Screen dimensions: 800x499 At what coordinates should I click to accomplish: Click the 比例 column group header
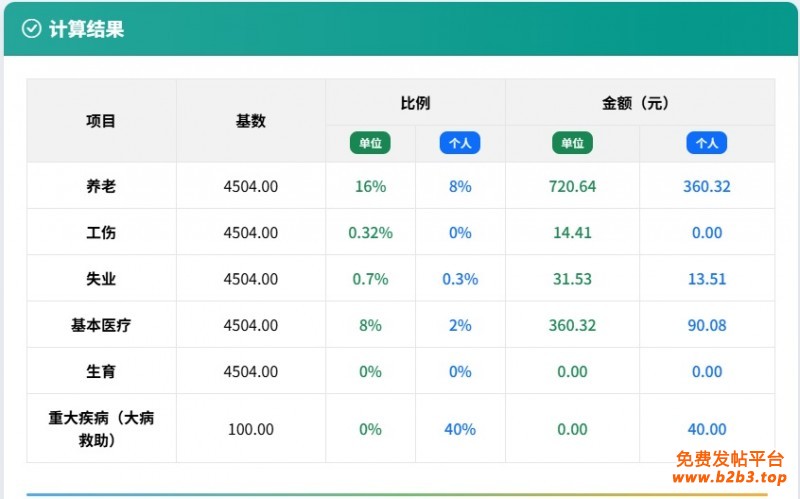[415, 103]
